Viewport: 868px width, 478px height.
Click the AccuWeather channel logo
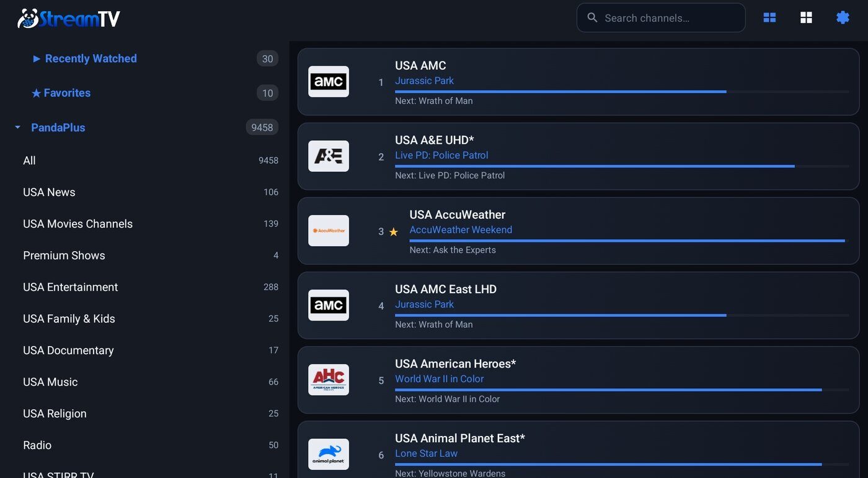click(x=329, y=231)
